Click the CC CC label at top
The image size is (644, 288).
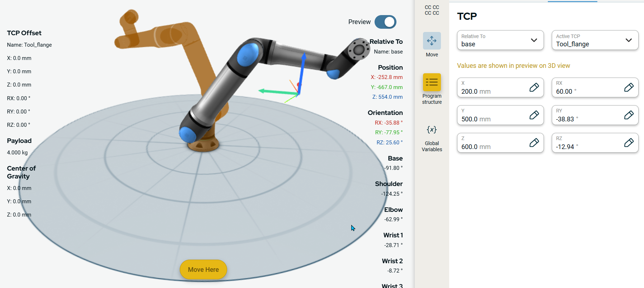(x=432, y=10)
